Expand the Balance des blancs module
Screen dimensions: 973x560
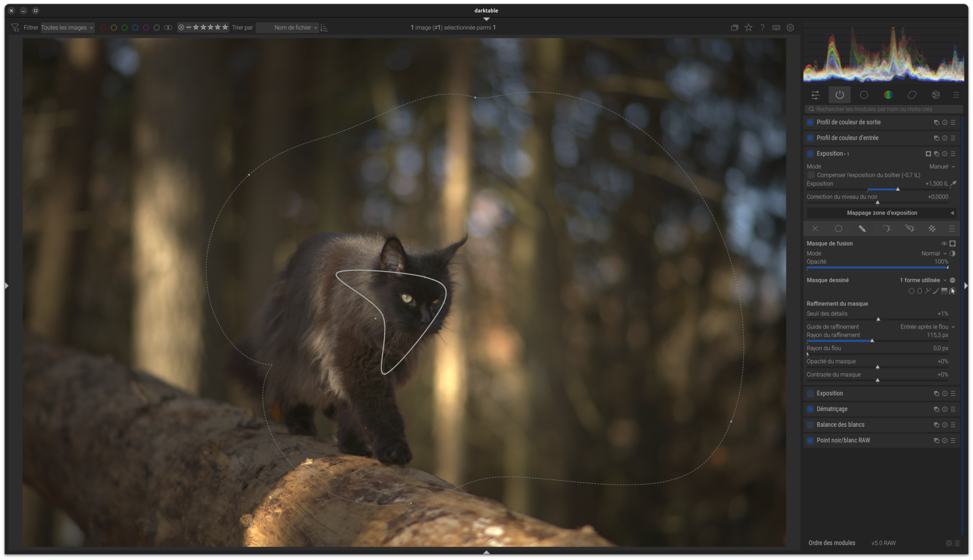click(841, 425)
